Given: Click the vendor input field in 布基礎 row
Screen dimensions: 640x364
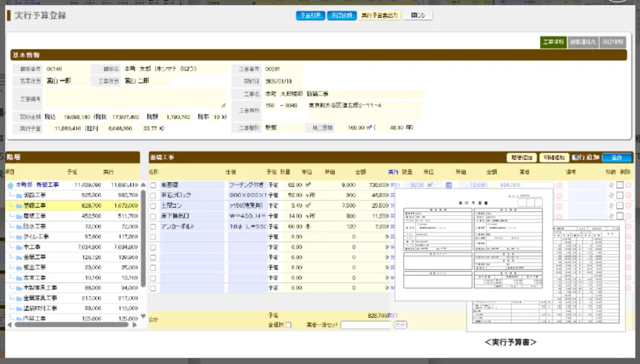Looking at the screenshot, I should (x=538, y=186).
